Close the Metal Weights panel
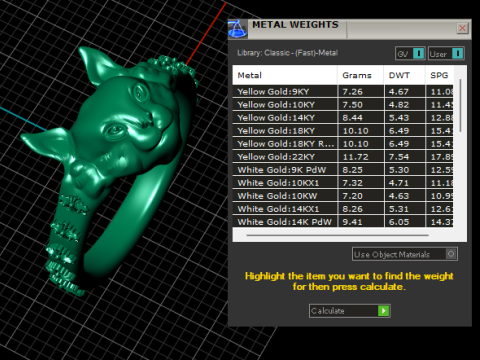Screen dimensions: 480x360 coord(462,28)
